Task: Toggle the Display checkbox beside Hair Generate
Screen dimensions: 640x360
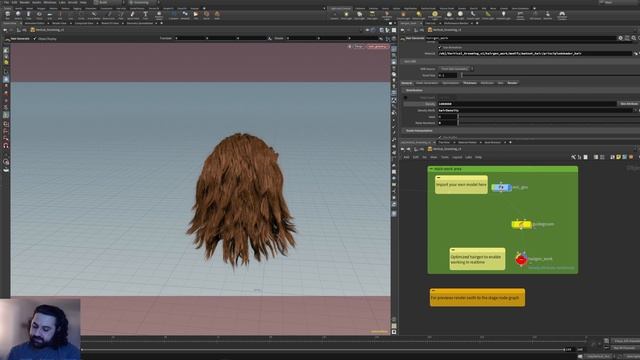Action: [x=35, y=39]
